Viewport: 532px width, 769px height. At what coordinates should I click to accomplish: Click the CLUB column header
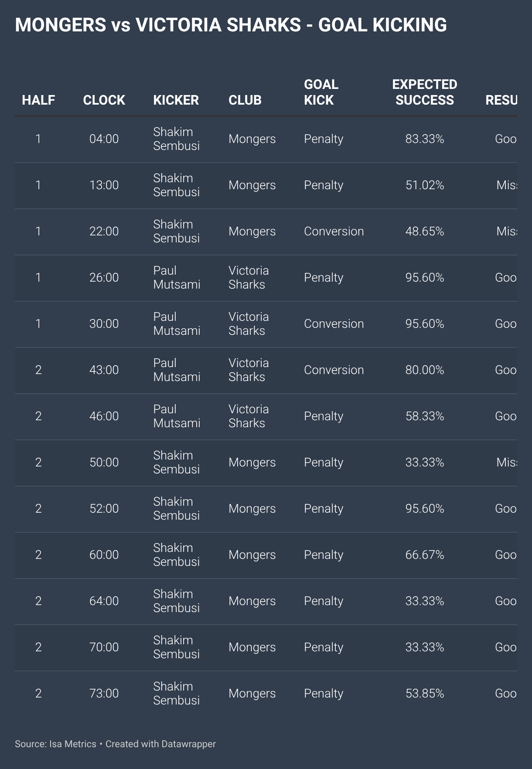[245, 100]
